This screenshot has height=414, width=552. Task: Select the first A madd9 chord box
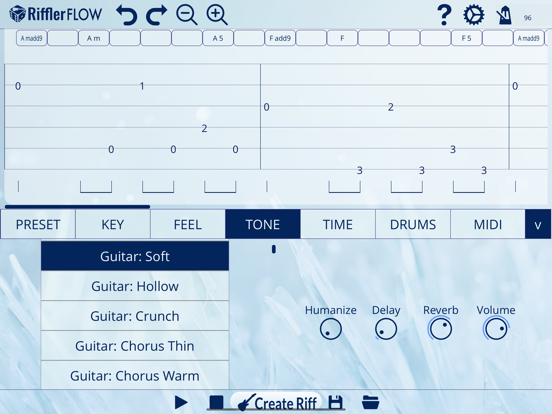(x=32, y=38)
